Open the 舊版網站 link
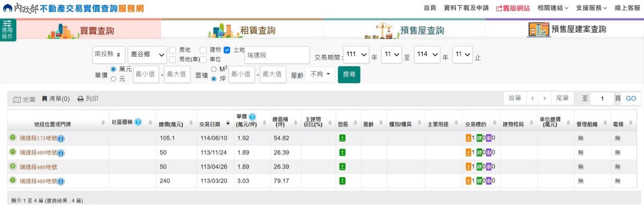The height and width of the screenshot is (207, 644). [513, 8]
